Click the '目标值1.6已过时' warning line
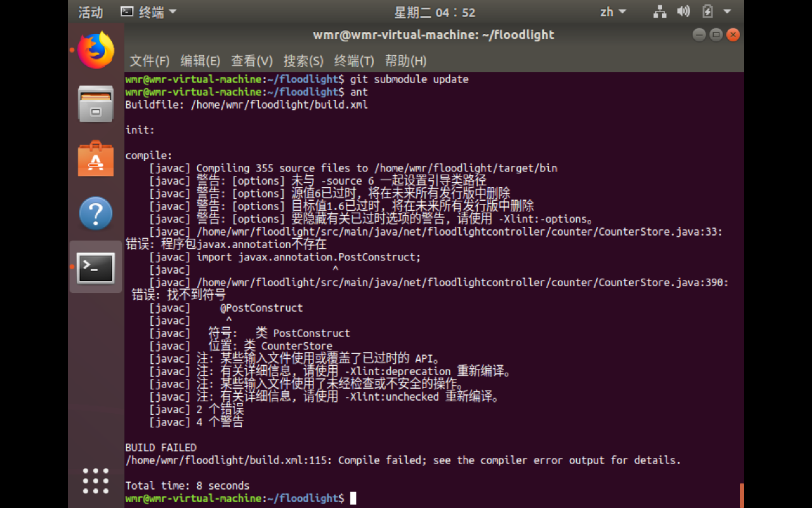812x508 pixels. point(341,206)
